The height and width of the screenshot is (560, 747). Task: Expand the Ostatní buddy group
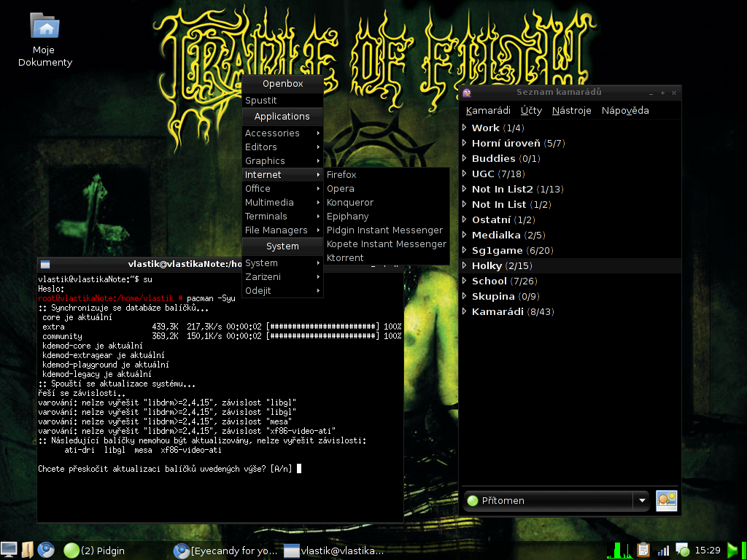coord(465,219)
